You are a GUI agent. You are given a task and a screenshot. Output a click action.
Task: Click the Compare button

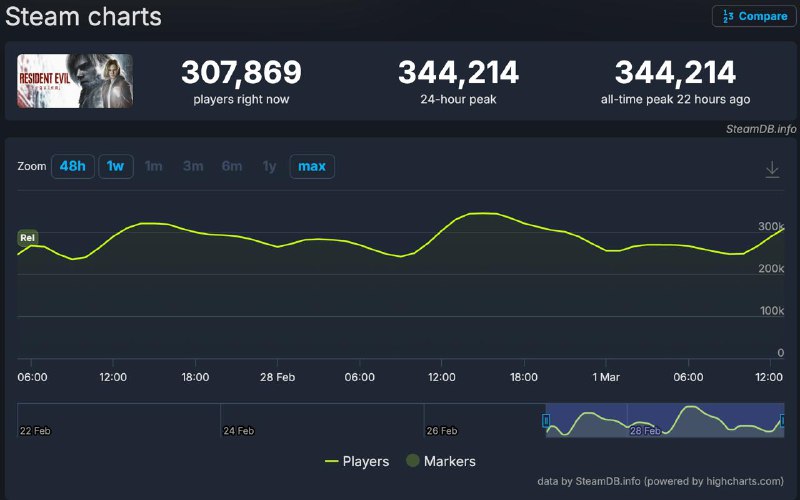[x=754, y=16]
